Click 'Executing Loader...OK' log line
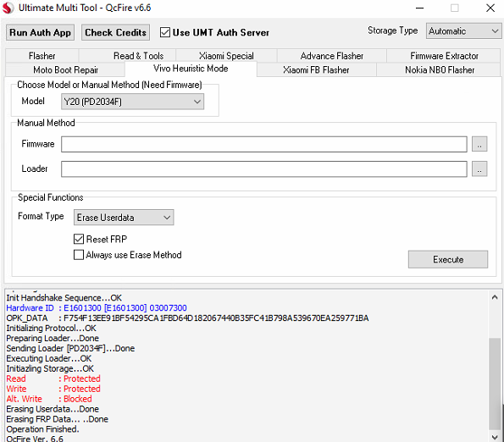The width and height of the screenshot is (504, 442). point(49,358)
